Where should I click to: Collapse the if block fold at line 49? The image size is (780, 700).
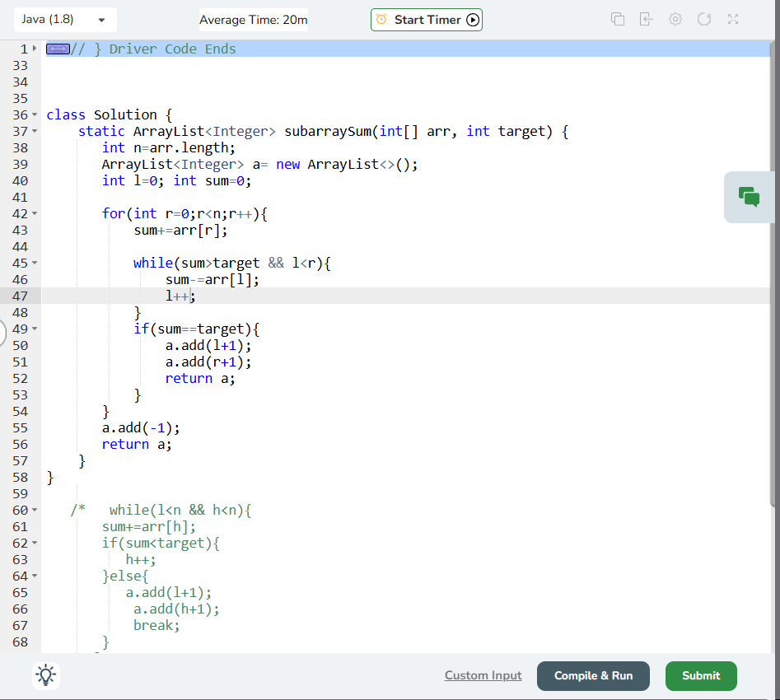coord(35,329)
